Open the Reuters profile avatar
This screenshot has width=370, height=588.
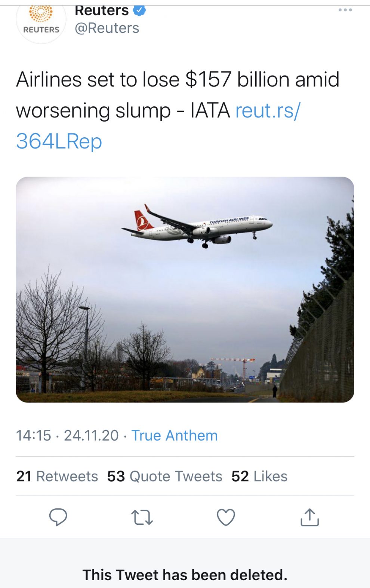tap(41, 21)
